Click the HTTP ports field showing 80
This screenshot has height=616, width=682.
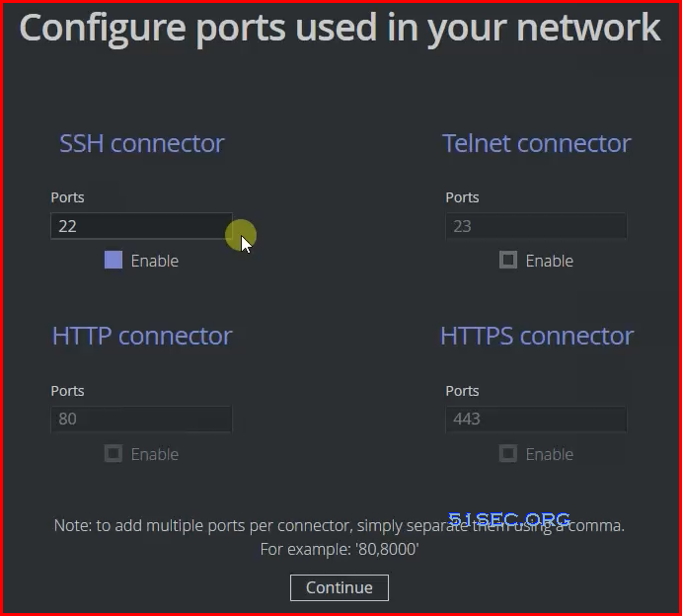pos(141,419)
